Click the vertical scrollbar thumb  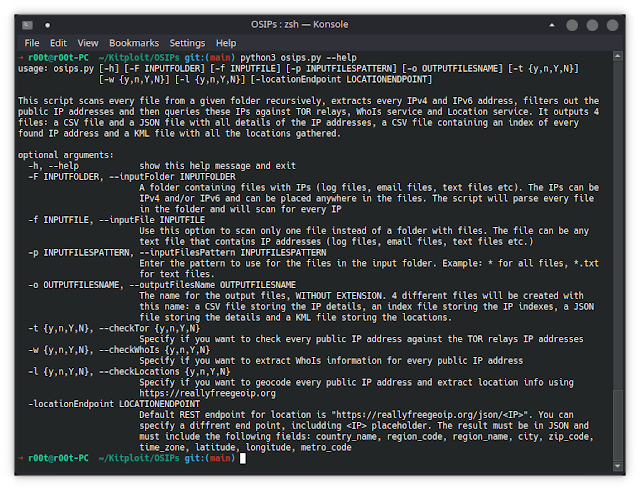point(618,426)
